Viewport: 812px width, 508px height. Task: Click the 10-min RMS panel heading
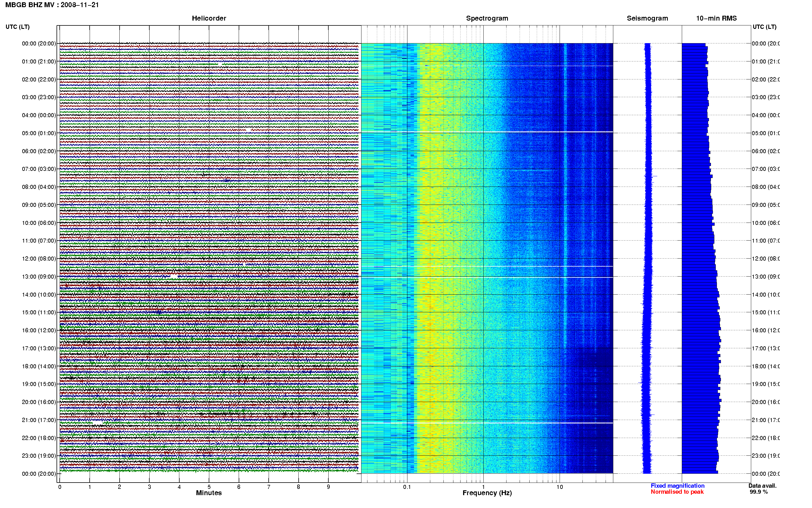(716, 18)
